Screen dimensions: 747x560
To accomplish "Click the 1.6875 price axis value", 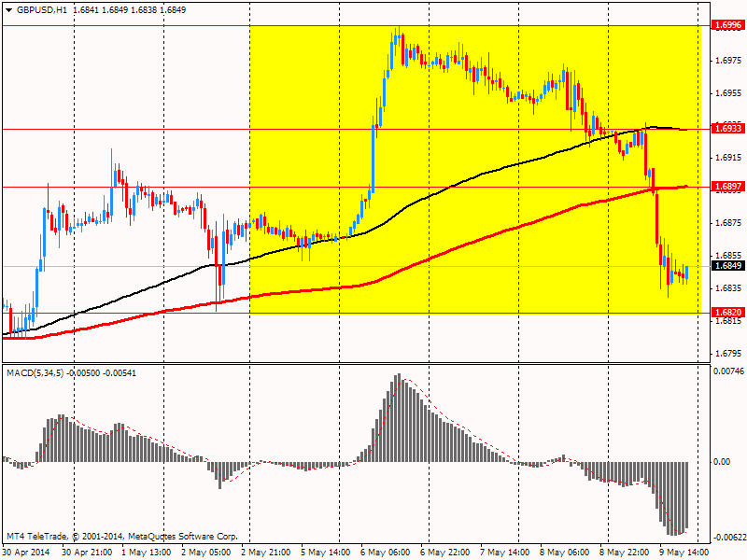I will [728, 223].
